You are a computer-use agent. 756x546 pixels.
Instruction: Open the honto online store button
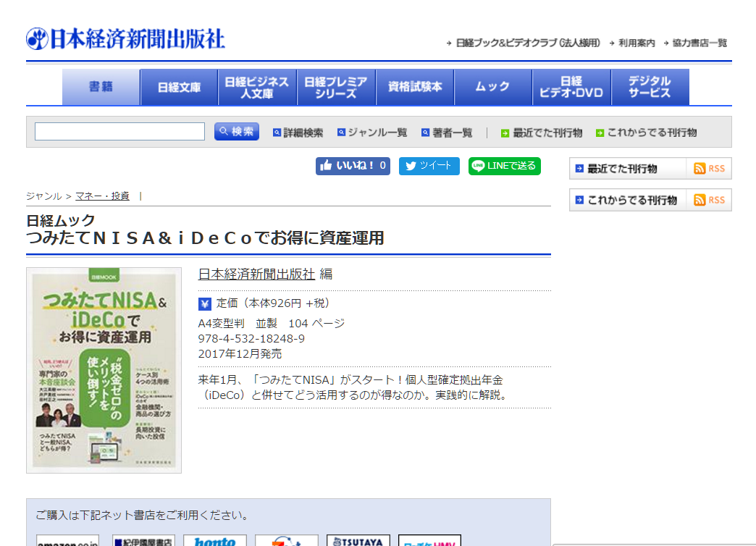[x=215, y=541]
